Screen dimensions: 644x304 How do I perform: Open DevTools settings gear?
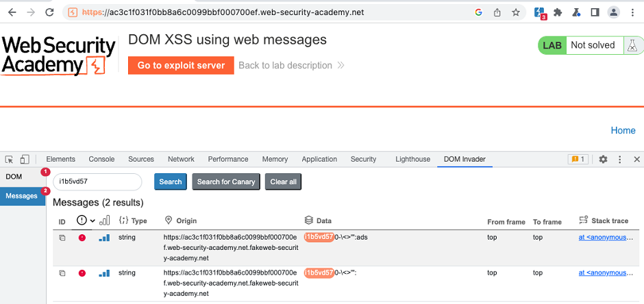603,159
